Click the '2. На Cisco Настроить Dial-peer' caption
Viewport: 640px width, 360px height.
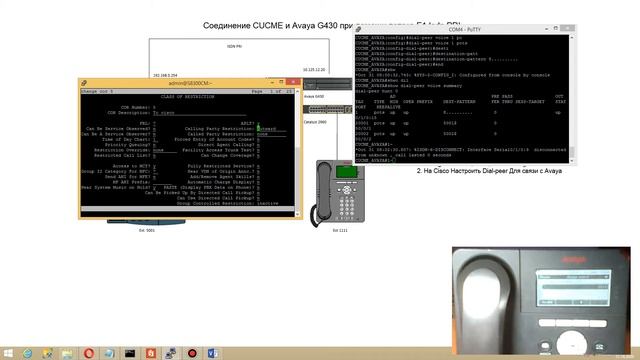tap(489, 171)
